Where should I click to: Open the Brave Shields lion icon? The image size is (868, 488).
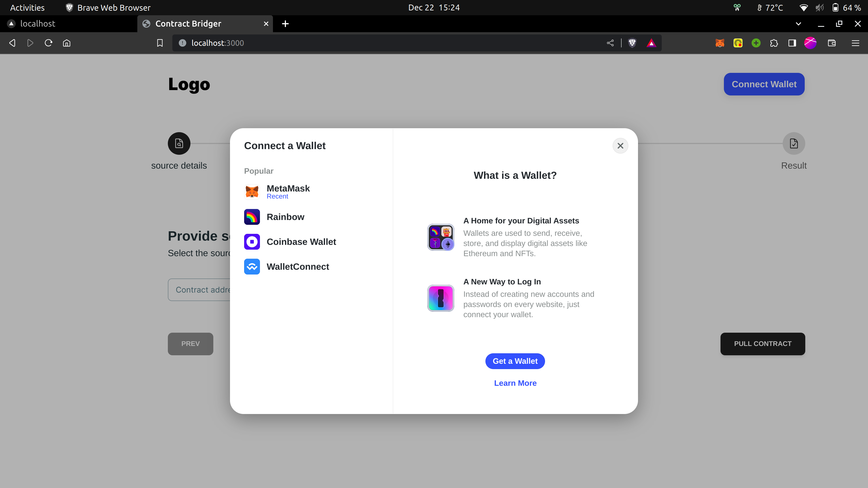[x=632, y=43]
